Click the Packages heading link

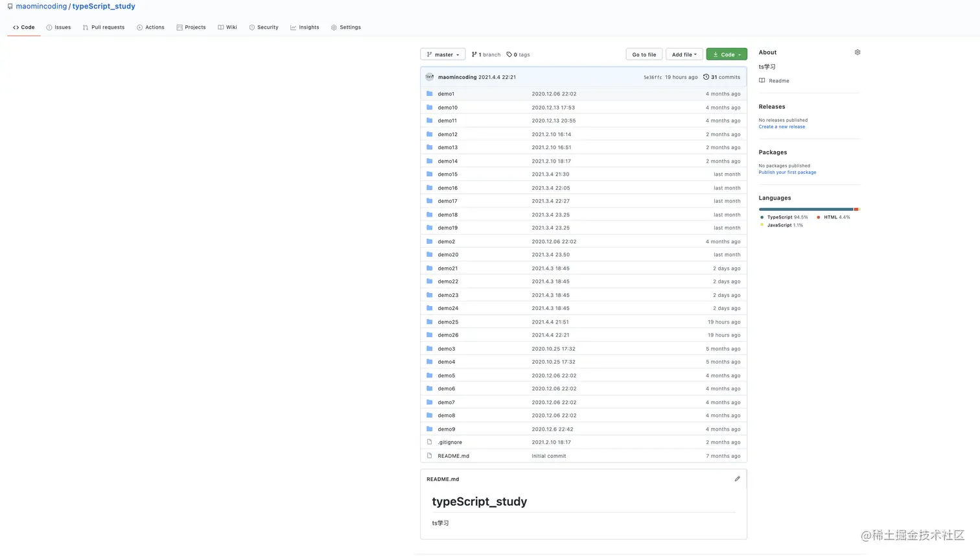773,152
